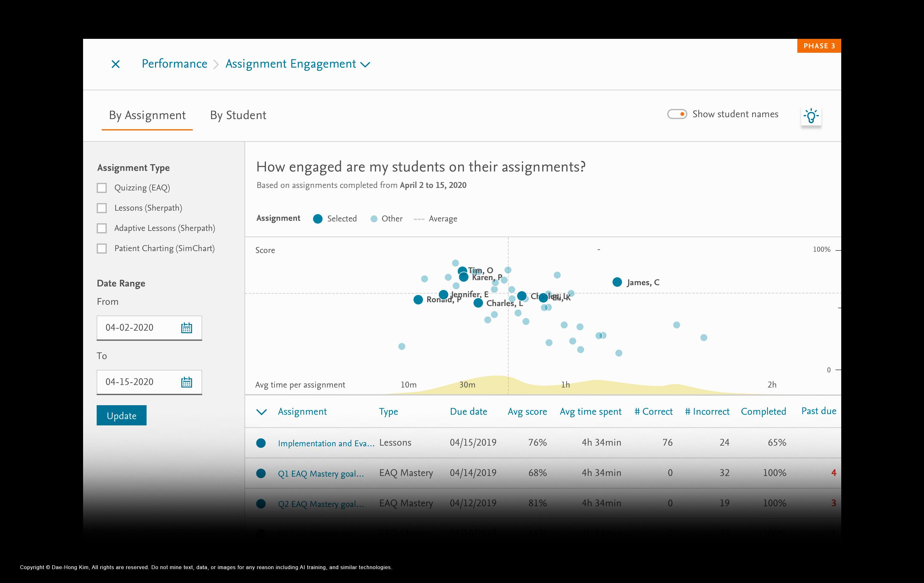Close the panel with the X icon
924x583 pixels.
pos(116,64)
